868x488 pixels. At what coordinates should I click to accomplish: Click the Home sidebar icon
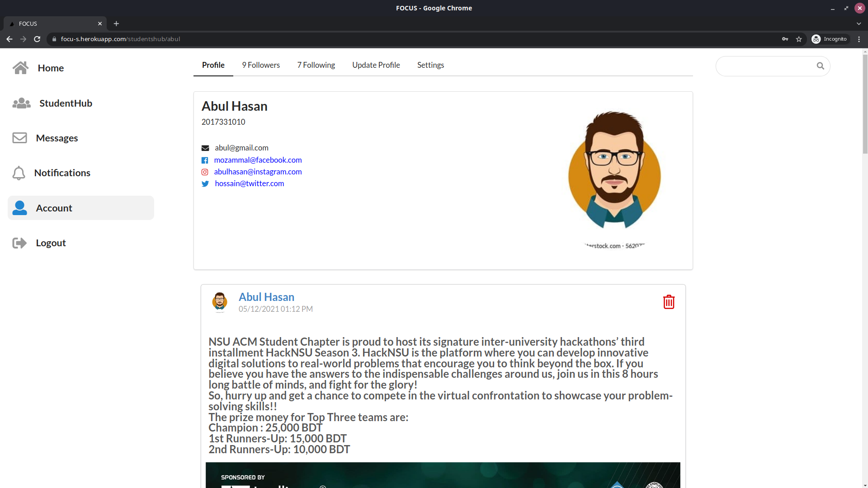point(21,67)
